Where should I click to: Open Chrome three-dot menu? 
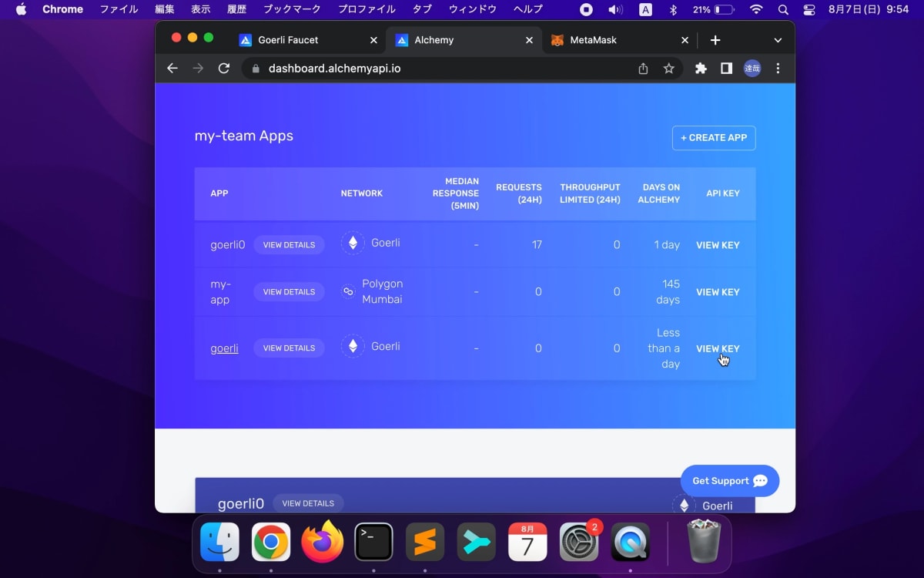point(778,69)
